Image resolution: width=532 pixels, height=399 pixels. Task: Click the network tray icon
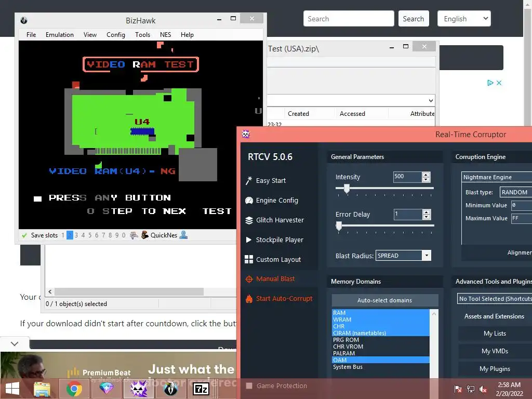[x=471, y=389]
